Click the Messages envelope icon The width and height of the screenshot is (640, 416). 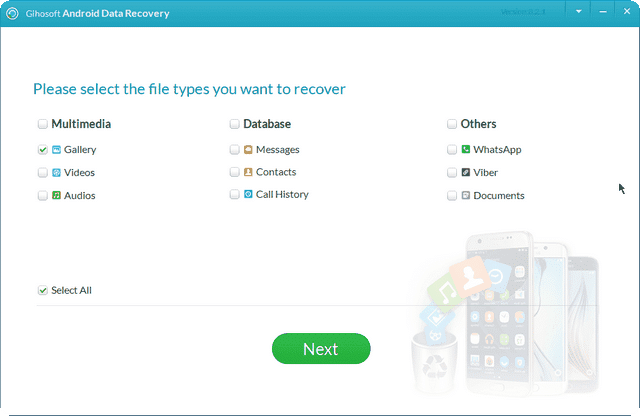pyautogui.click(x=248, y=149)
